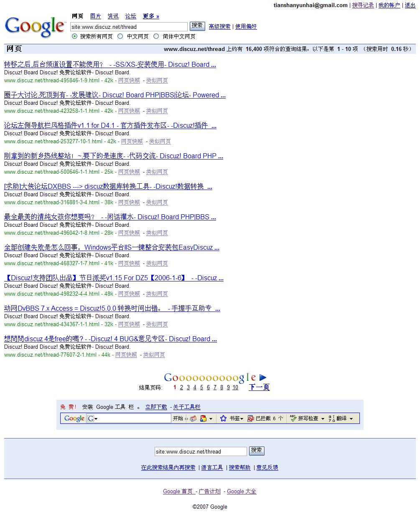This screenshot has width=420, height=512.
Task: Open the 广告计划 footer link
Action: [210, 492]
